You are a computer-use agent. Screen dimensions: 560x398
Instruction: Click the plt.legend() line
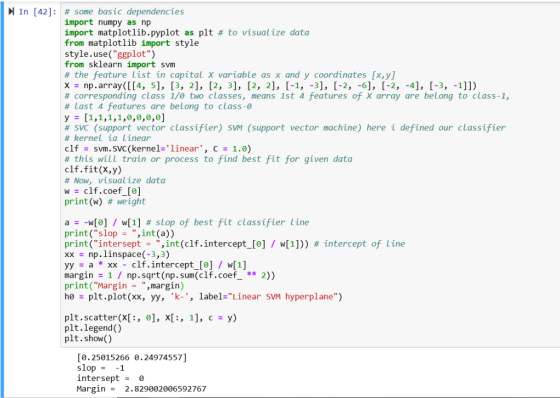click(x=93, y=328)
